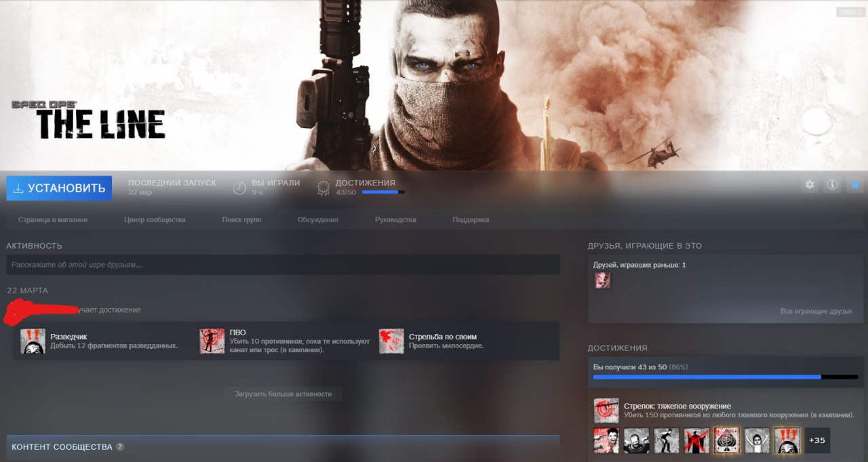Click the Стрелок: тяжелое вооружение title
The width and height of the screenshot is (868, 462).
(677, 406)
